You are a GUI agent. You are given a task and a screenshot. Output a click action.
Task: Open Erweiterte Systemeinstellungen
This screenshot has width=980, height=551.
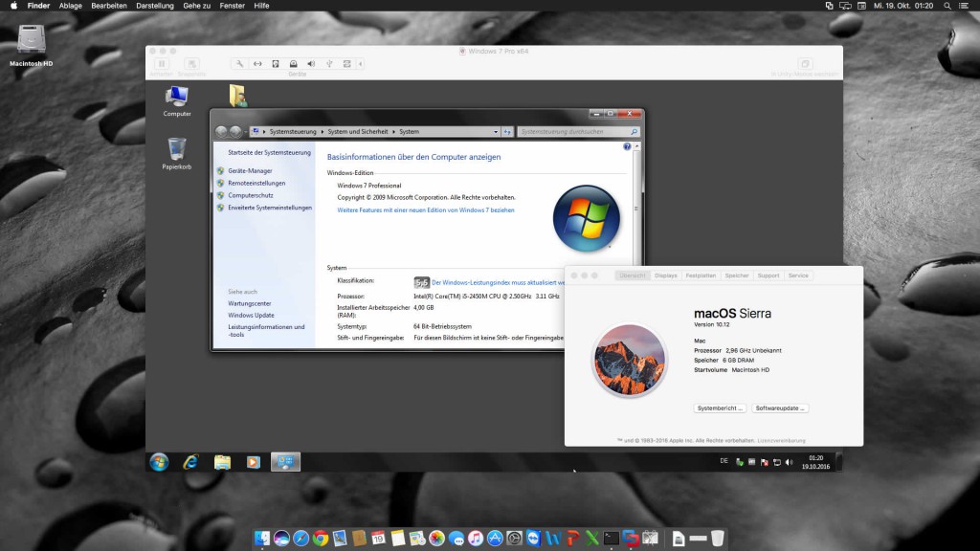pos(269,208)
